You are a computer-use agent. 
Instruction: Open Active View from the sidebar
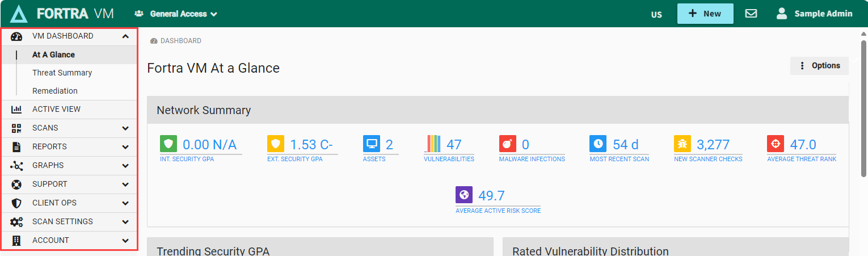click(56, 109)
